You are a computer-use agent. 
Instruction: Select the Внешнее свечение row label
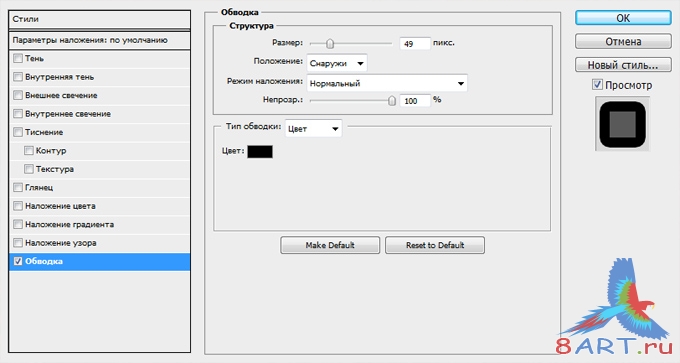[61, 95]
